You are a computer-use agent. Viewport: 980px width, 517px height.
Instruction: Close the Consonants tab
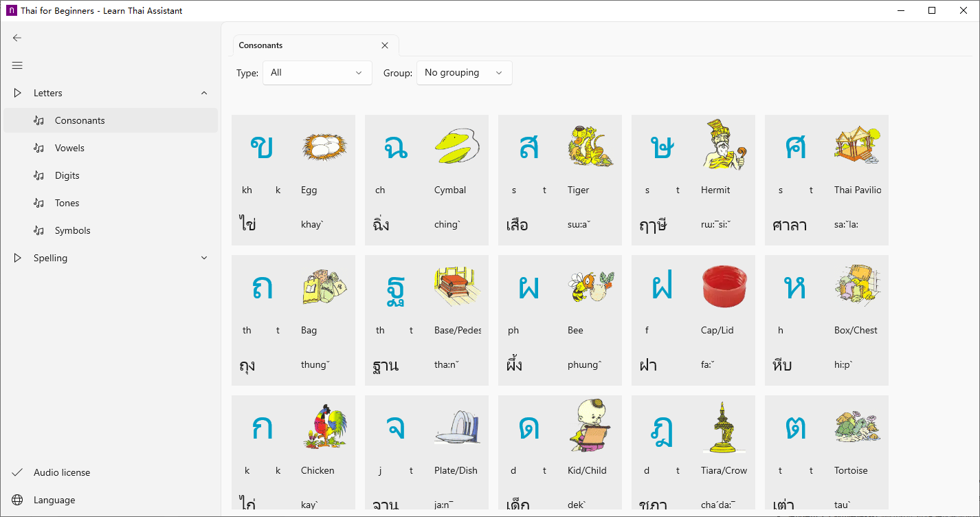[x=385, y=45]
